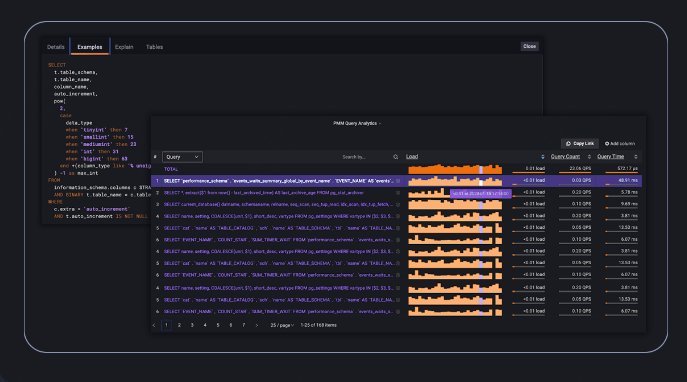The height and width of the screenshot is (382, 687).
Task: Click in the Search by field
Action: click(x=366, y=157)
